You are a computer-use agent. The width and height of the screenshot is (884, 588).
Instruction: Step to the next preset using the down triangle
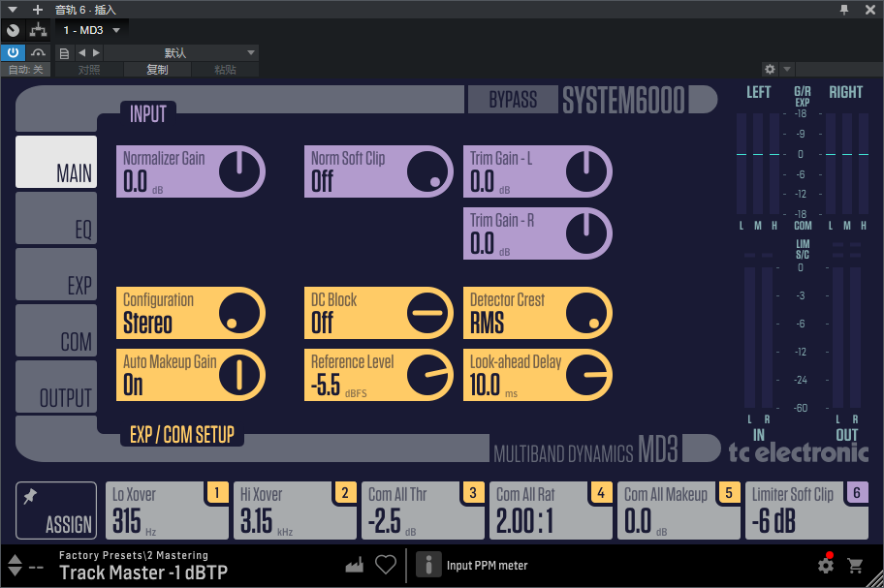[15, 572]
